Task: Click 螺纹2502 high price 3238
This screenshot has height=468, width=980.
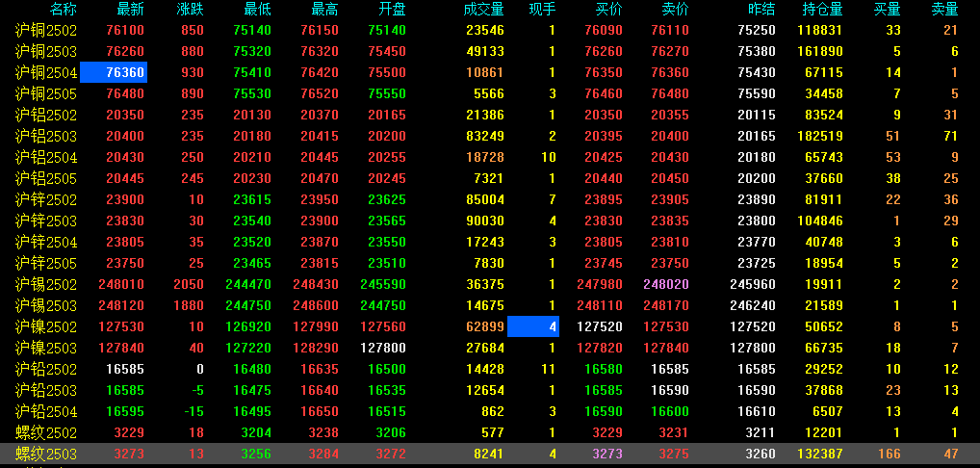Action: [323, 432]
